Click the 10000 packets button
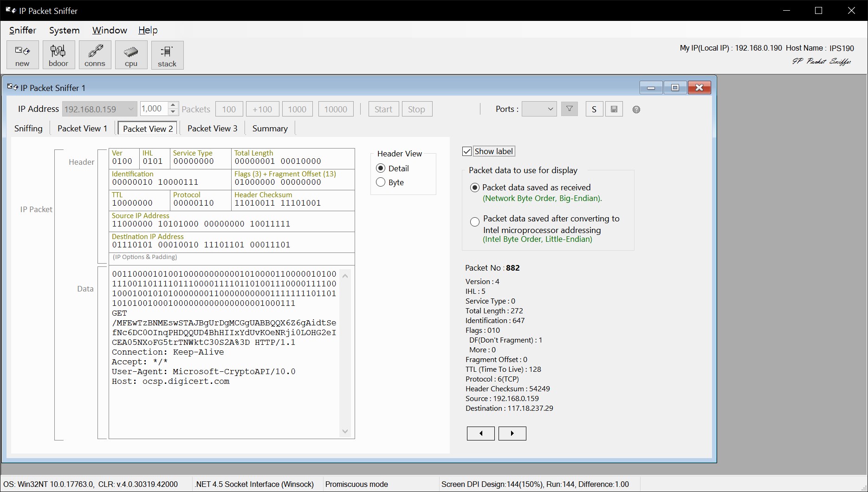 pyautogui.click(x=336, y=109)
